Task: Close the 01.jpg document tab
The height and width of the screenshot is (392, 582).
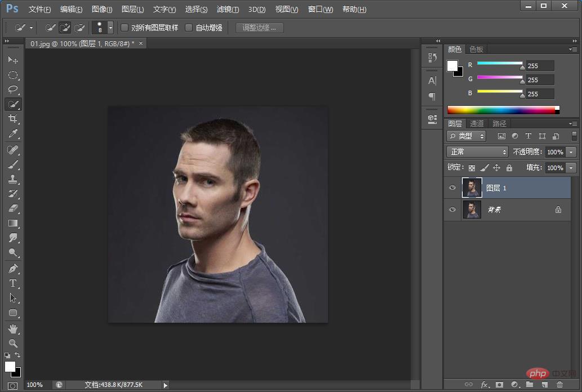Action: click(x=141, y=43)
